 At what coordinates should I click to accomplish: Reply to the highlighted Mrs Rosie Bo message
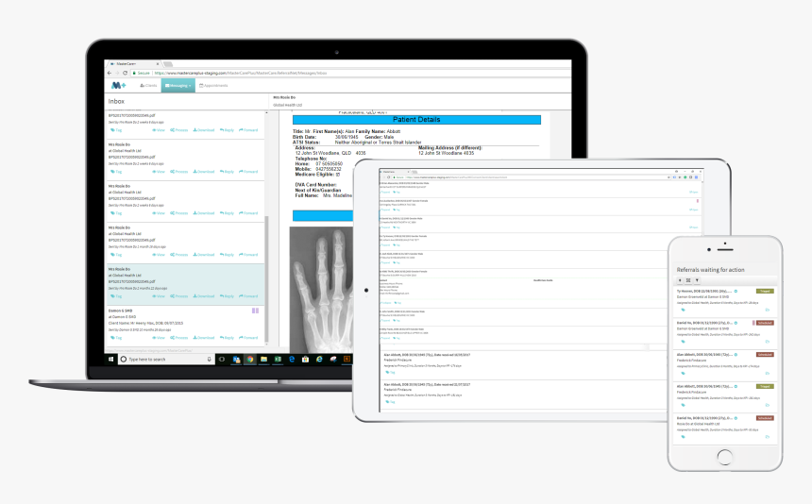click(227, 296)
